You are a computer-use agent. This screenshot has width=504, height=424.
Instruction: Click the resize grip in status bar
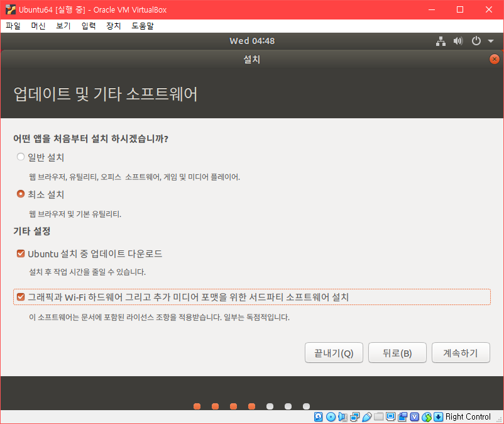tap(499, 419)
